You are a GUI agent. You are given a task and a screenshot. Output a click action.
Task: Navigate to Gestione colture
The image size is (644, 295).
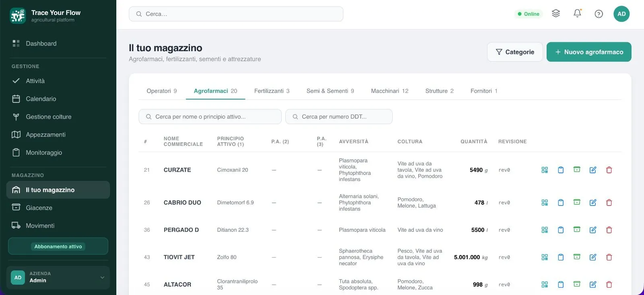point(58,117)
